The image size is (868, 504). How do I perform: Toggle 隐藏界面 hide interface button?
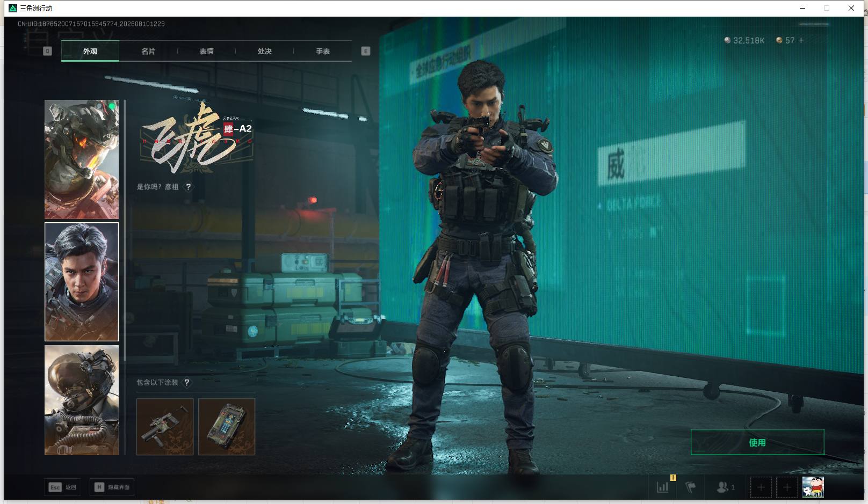[x=112, y=487]
